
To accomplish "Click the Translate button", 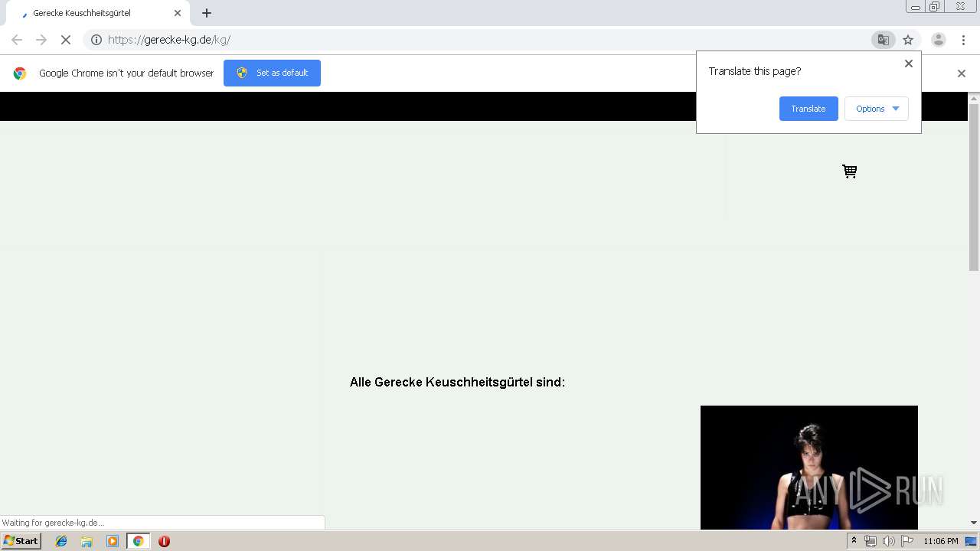I will (808, 109).
